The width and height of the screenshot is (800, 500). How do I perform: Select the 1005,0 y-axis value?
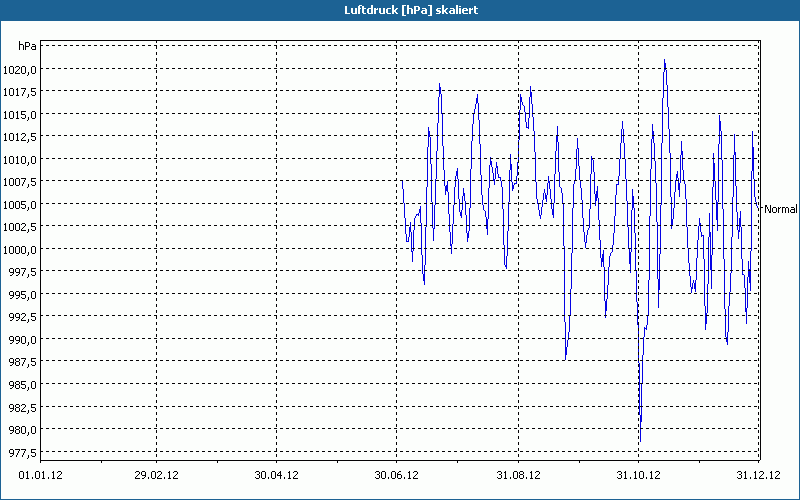tap(19, 205)
